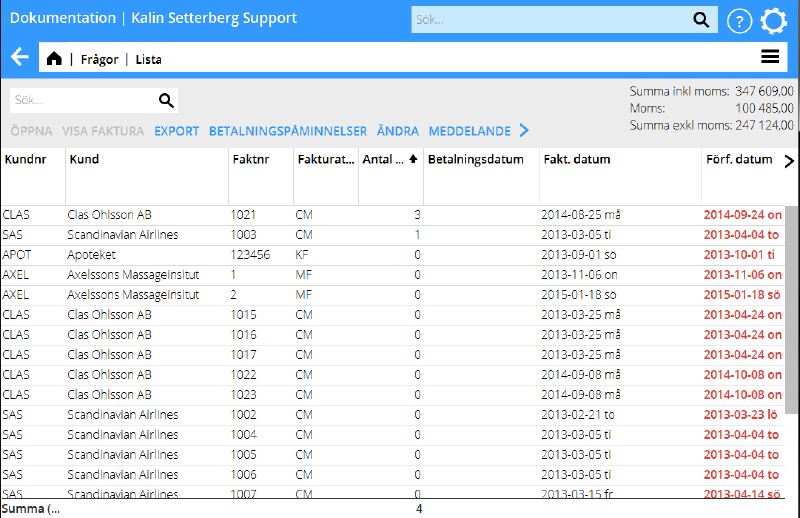
Task: Click list search magnifier icon
Action: pyautogui.click(x=166, y=101)
